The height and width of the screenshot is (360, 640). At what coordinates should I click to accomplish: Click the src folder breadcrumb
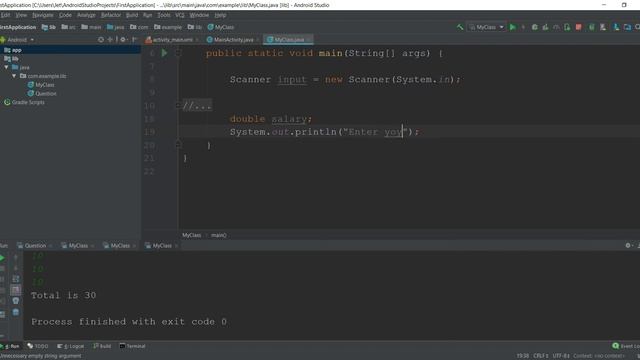pos(68,27)
